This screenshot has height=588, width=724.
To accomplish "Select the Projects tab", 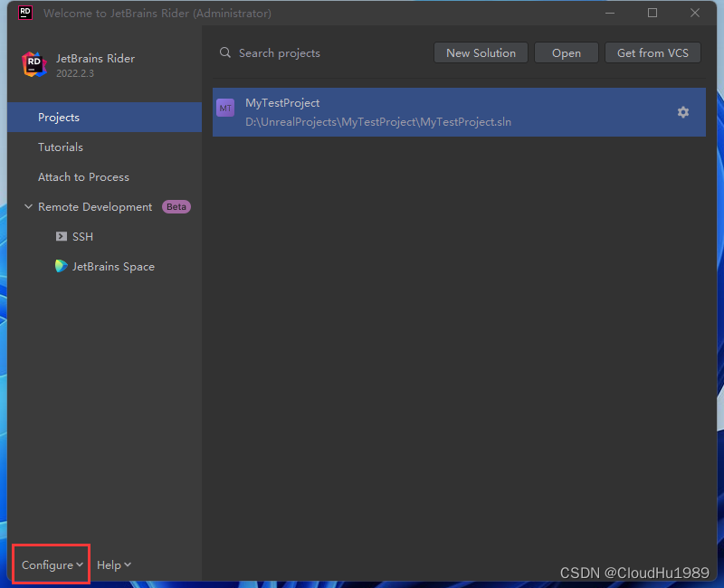I will (105, 118).
